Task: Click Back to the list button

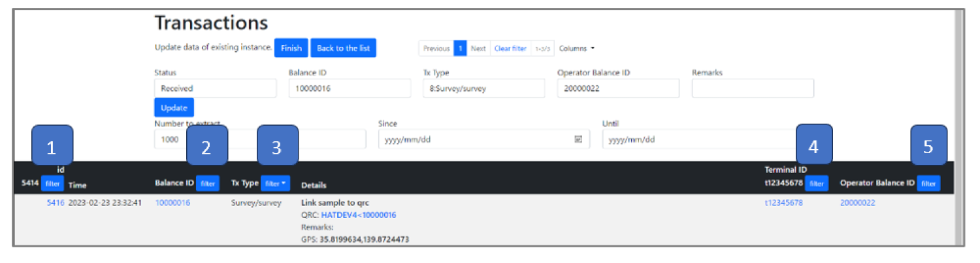Action: click(x=343, y=48)
